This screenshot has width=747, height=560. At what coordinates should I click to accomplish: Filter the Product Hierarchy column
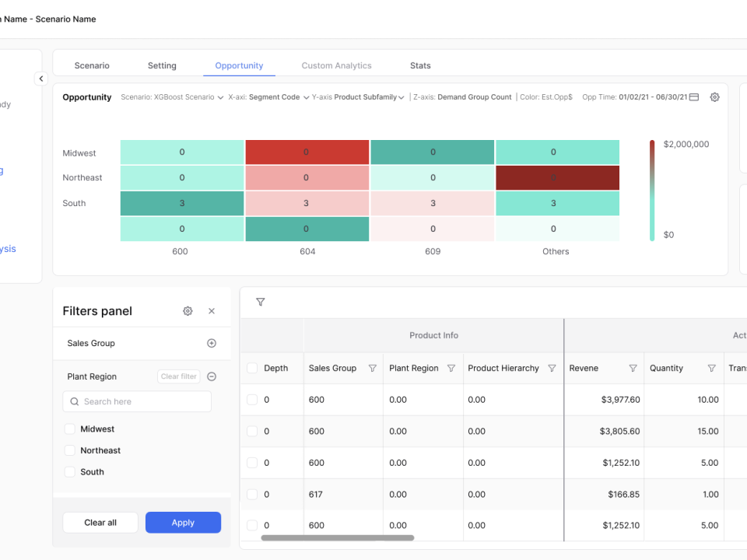[x=552, y=369]
